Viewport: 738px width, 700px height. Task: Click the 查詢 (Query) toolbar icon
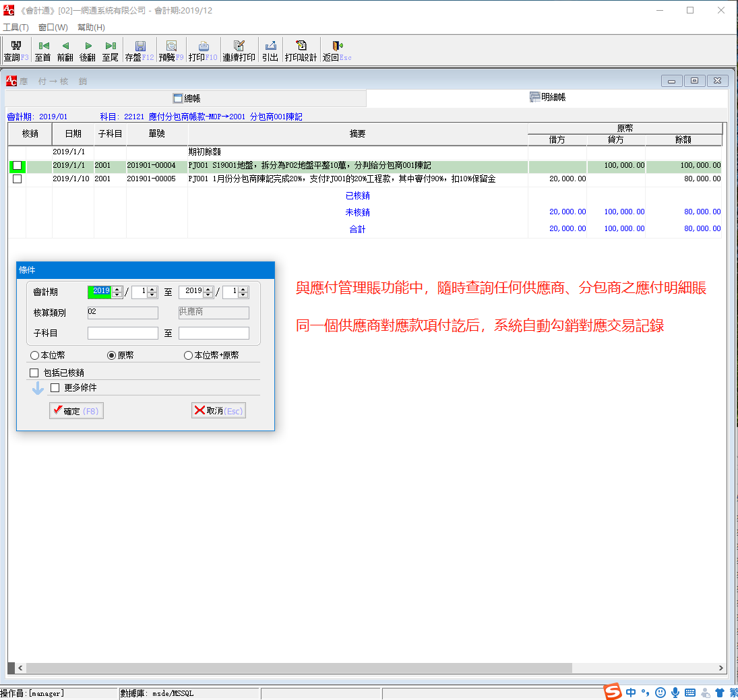pyautogui.click(x=14, y=50)
